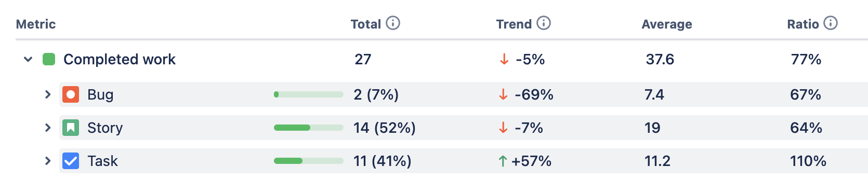868x194 pixels.
Task: Click the Bug total value 2 (7%)
Action: (x=376, y=94)
